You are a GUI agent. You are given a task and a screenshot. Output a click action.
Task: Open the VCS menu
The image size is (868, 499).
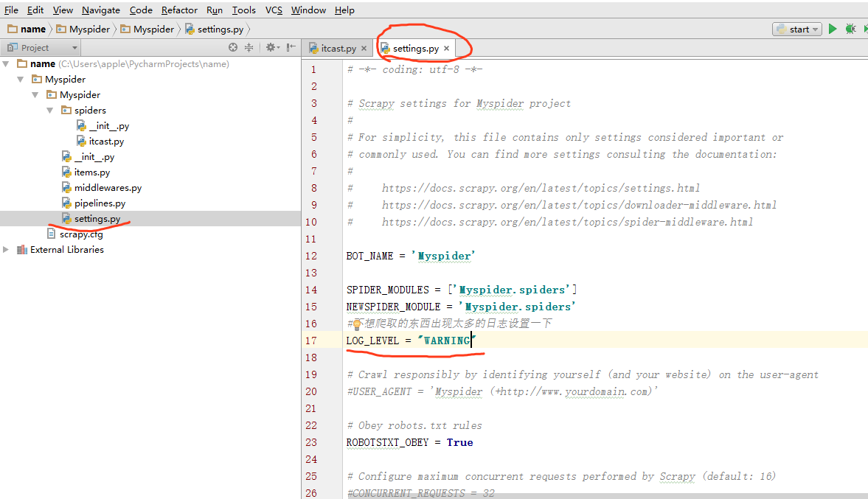274,10
